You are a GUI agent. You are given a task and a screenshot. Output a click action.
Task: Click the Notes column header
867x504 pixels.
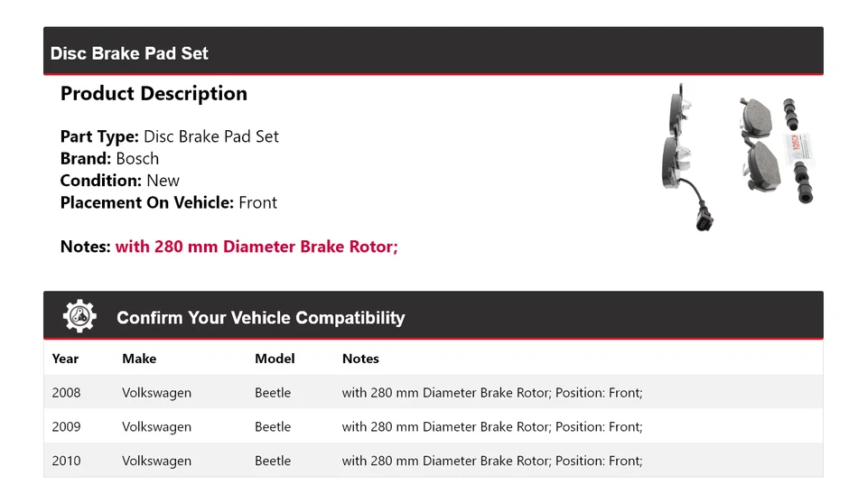click(x=360, y=359)
